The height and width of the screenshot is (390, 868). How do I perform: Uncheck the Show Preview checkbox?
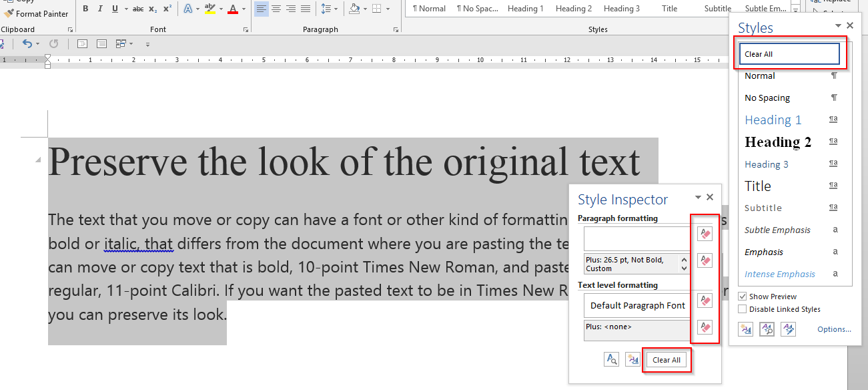tap(743, 297)
